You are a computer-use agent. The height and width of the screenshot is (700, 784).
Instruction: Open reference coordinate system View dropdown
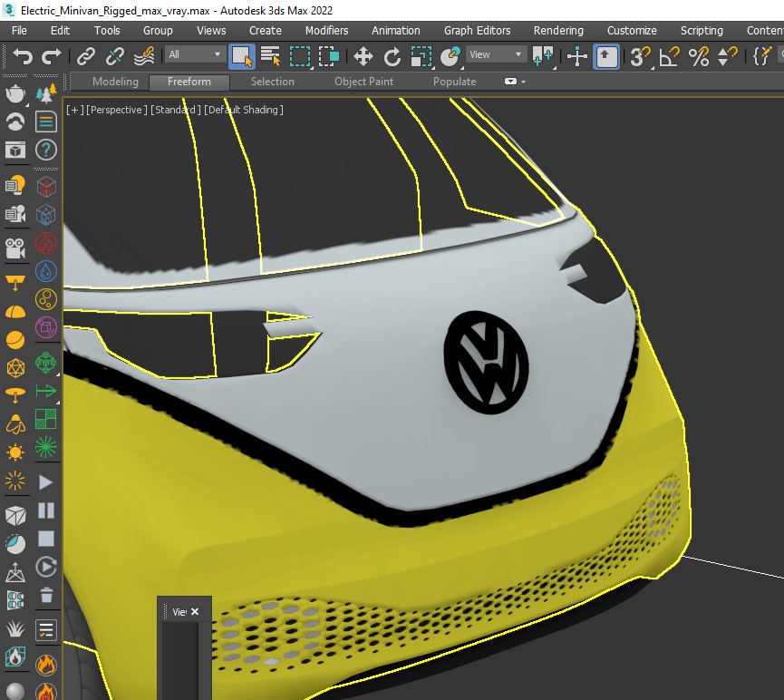tap(496, 54)
